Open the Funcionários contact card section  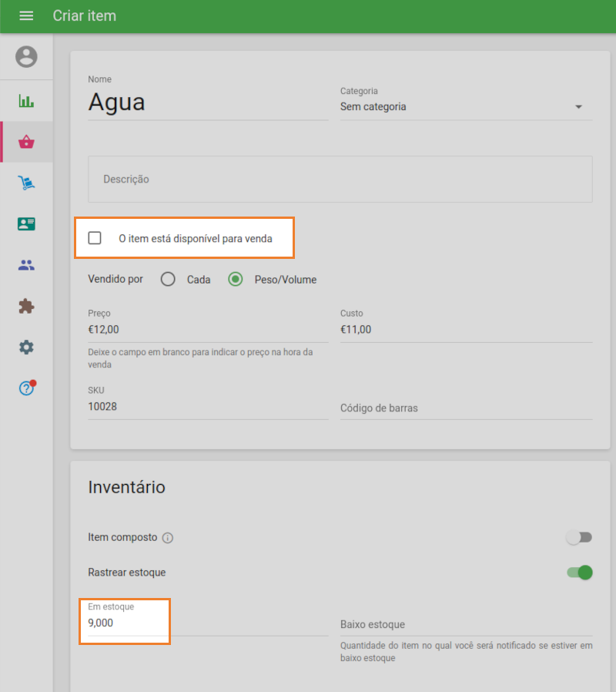tap(26, 223)
